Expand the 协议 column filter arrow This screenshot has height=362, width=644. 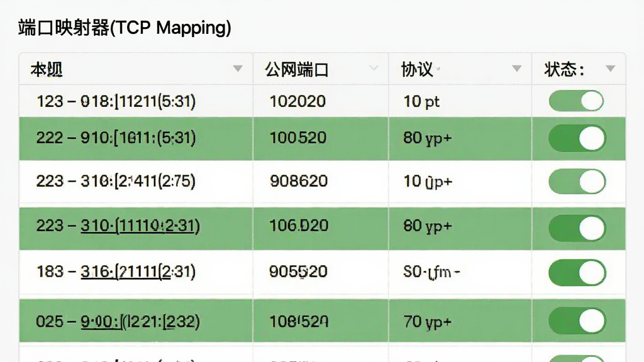click(x=517, y=69)
